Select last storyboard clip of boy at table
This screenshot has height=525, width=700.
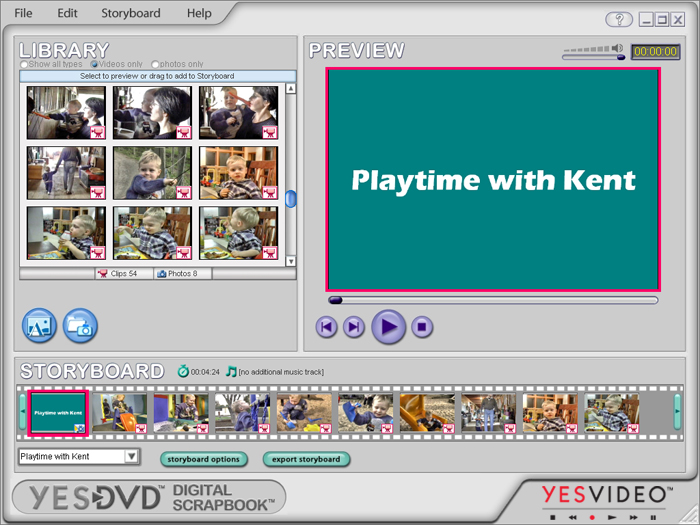612,413
